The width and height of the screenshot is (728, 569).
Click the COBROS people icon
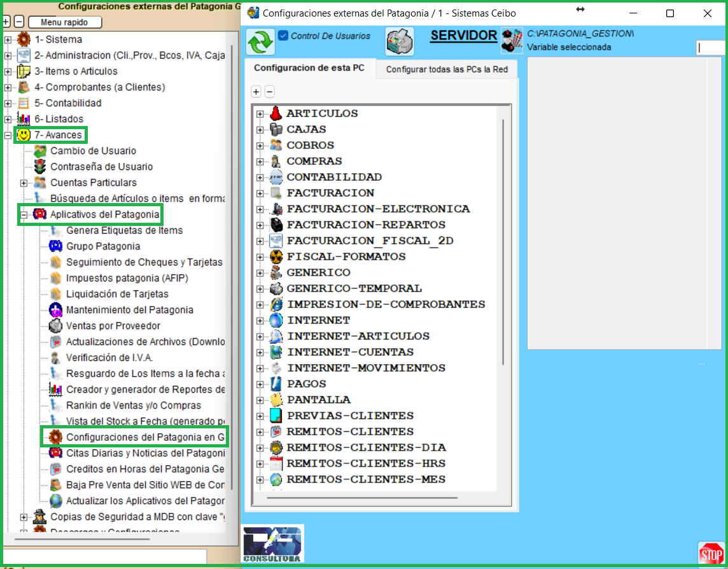(276, 145)
